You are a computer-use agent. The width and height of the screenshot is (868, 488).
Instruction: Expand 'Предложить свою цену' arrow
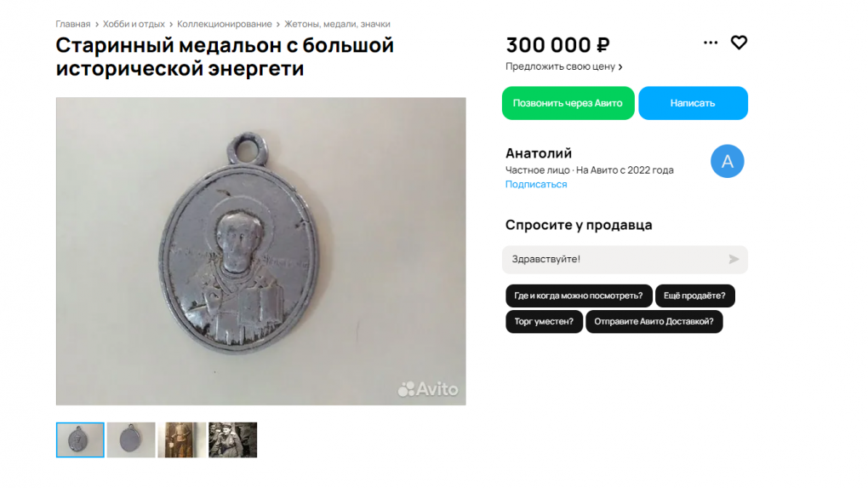[x=620, y=67]
